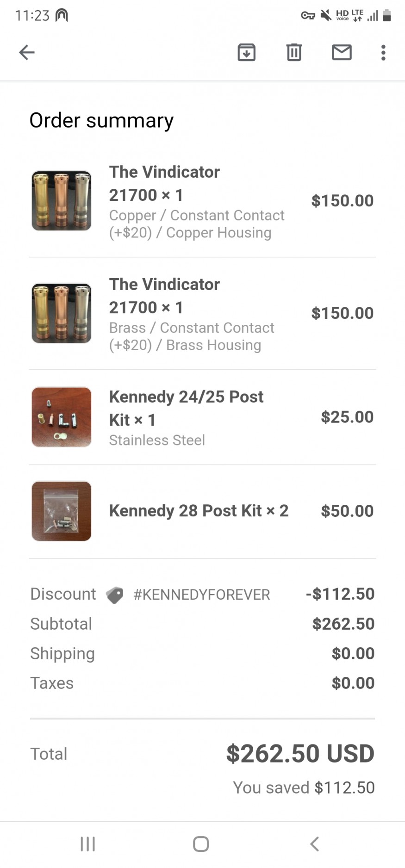Viewport: 405px width, 868px height.
Task: Tap the discount tag icon beside #KENNEDYFOREVER
Action: pos(114,595)
